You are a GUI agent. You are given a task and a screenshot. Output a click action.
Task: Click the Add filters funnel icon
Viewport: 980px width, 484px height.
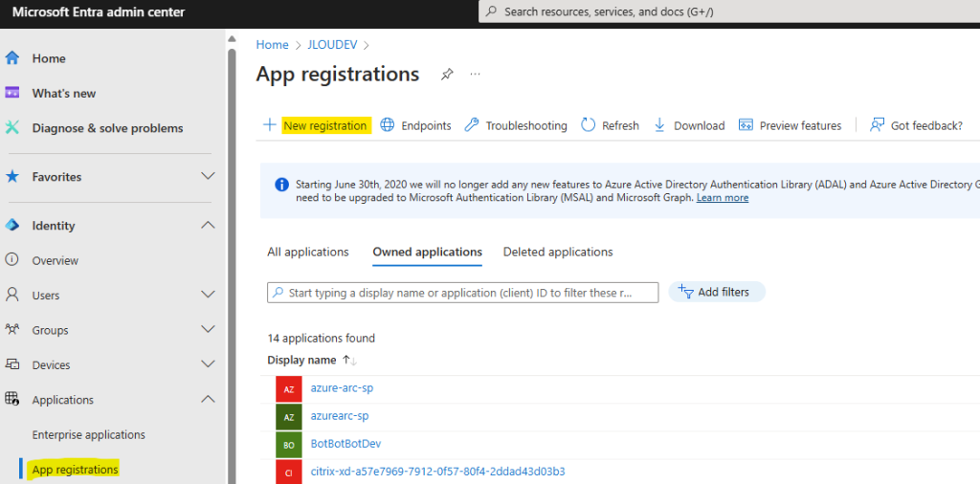pyautogui.click(x=685, y=291)
